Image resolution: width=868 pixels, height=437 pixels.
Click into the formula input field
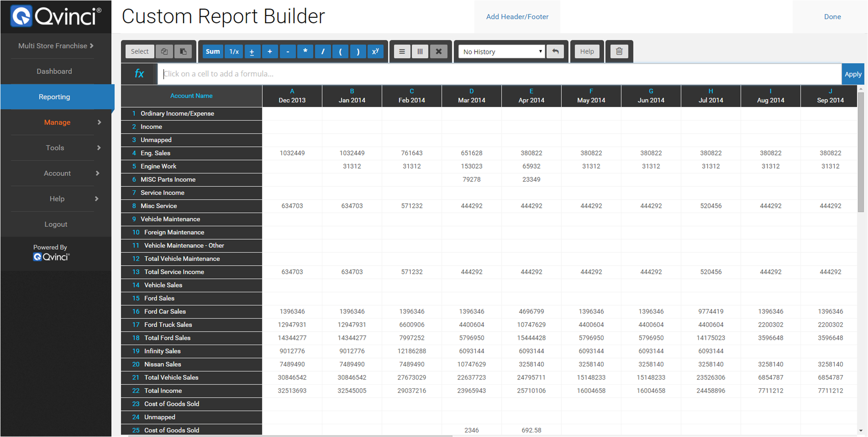(x=499, y=74)
